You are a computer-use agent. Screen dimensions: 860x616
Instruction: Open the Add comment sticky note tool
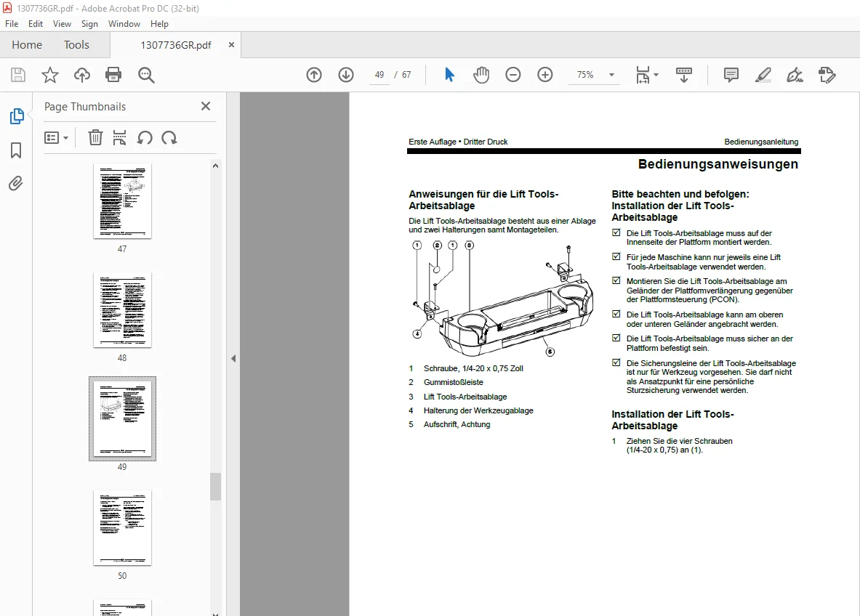(x=731, y=75)
